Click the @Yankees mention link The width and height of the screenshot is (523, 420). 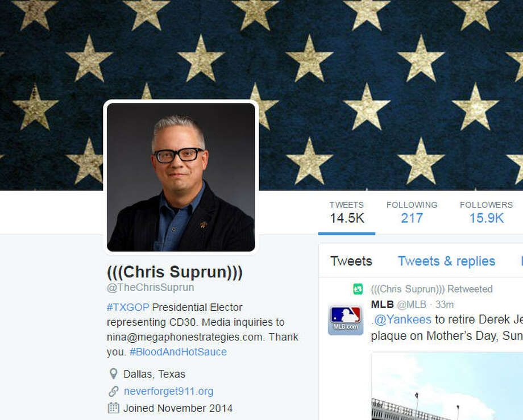point(402,319)
